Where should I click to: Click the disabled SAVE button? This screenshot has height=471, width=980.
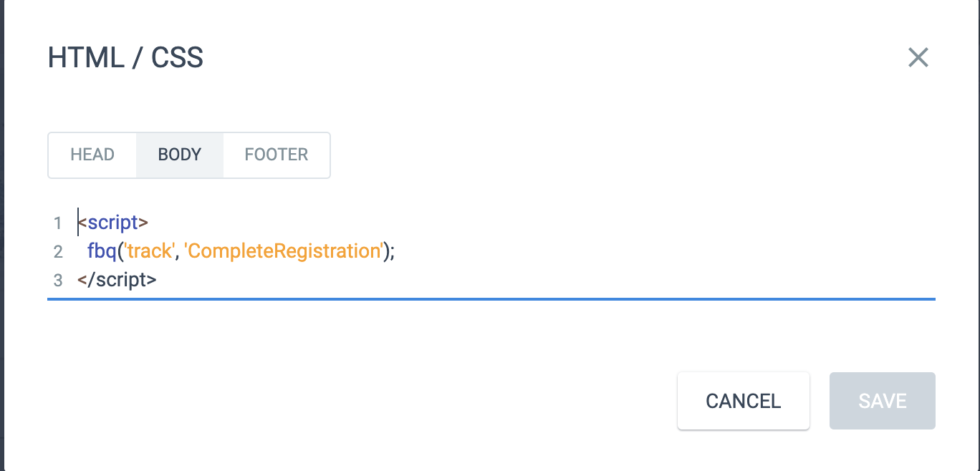click(882, 401)
